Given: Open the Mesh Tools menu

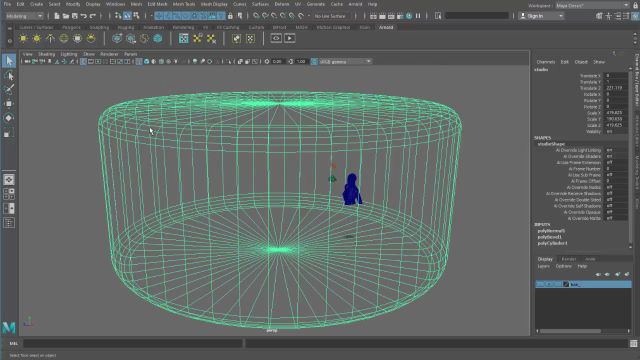Looking at the screenshot, I should click(184, 4).
